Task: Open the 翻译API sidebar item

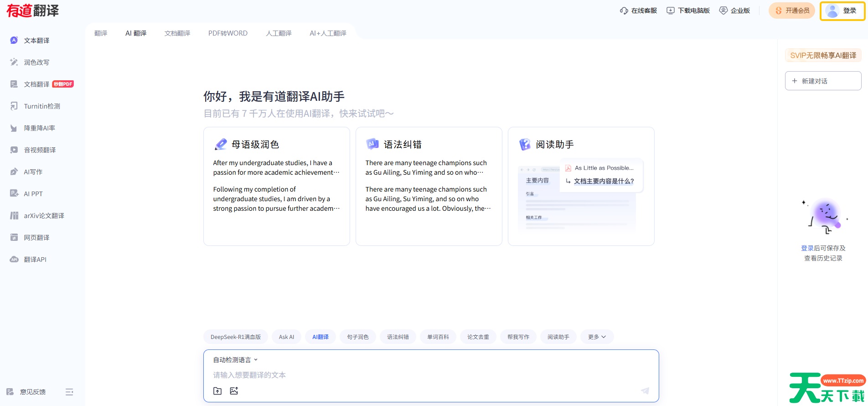Action: click(x=35, y=260)
